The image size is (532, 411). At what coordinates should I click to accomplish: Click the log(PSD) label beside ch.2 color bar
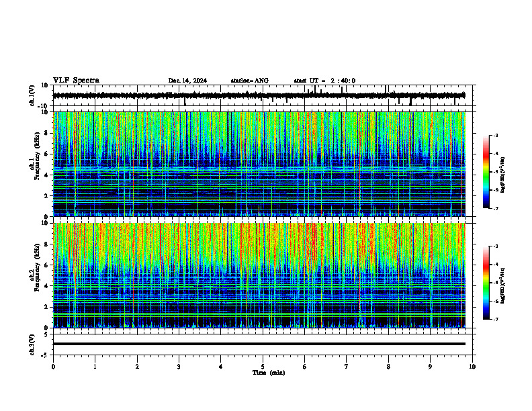pyautogui.click(x=503, y=285)
